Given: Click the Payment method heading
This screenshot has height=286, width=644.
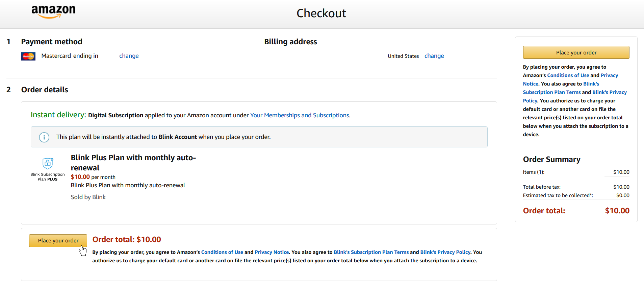Looking at the screenshot, I should point(52,42).
